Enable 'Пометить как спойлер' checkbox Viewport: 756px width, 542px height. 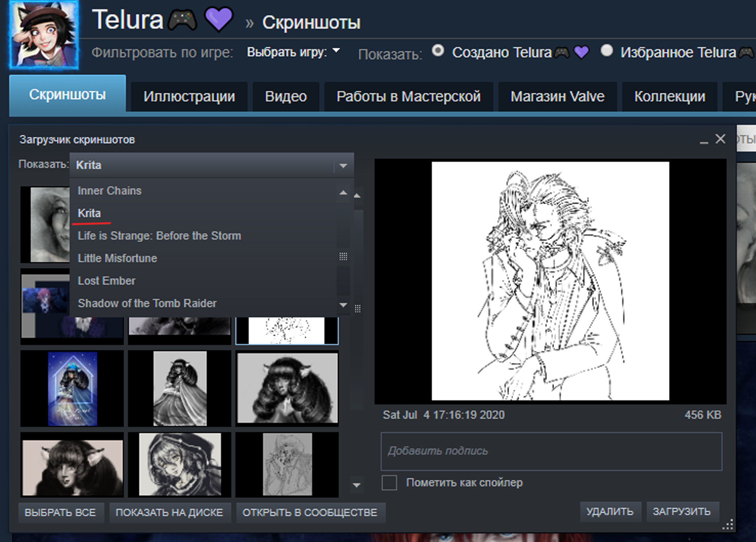coord(389,482)
